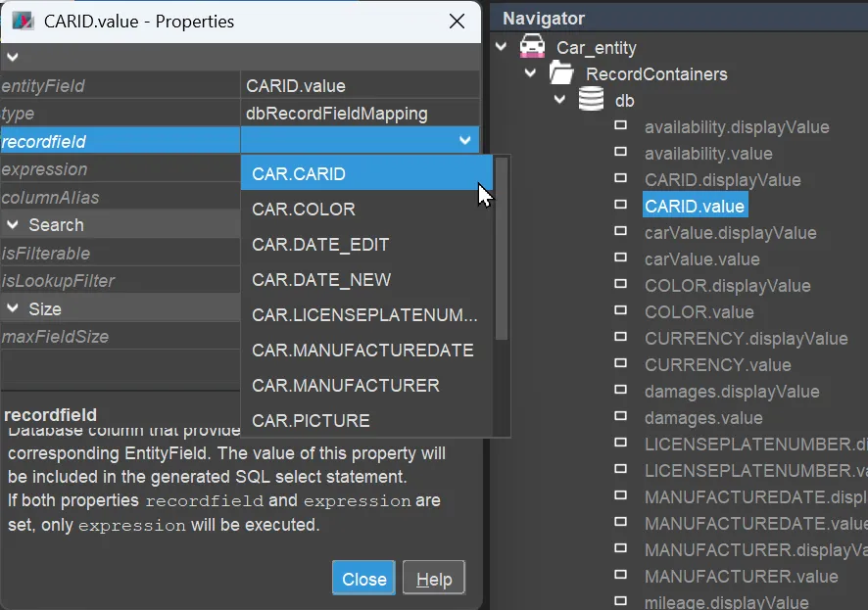Screen dimensions: 868x610
Task: Collapse the Car_entity tree node
Action: click(502, 46)
